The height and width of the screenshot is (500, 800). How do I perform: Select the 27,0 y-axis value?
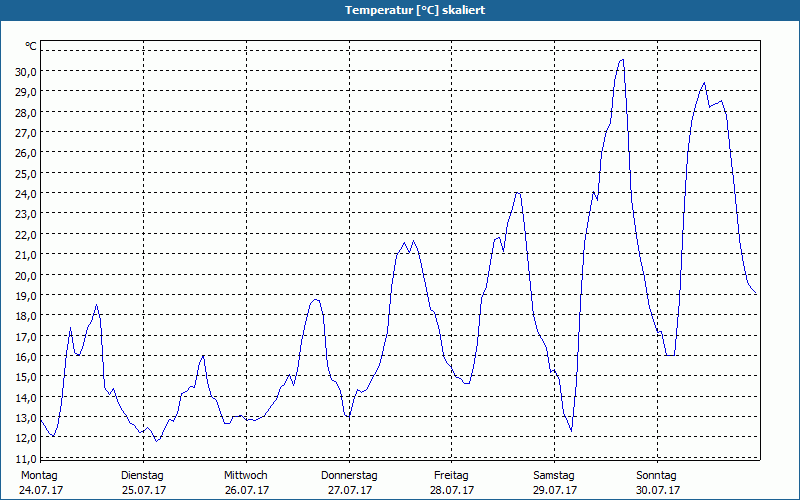tap(26, 133)
